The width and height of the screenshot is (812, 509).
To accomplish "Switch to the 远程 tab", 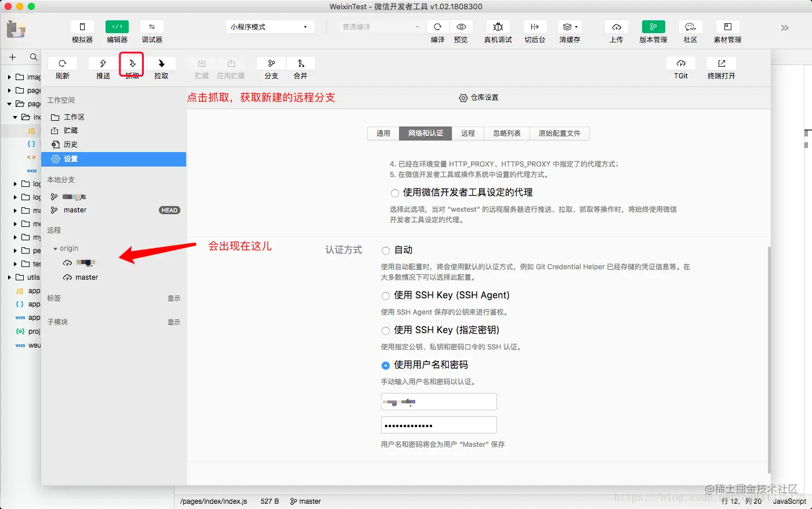I will coord(468,133).
